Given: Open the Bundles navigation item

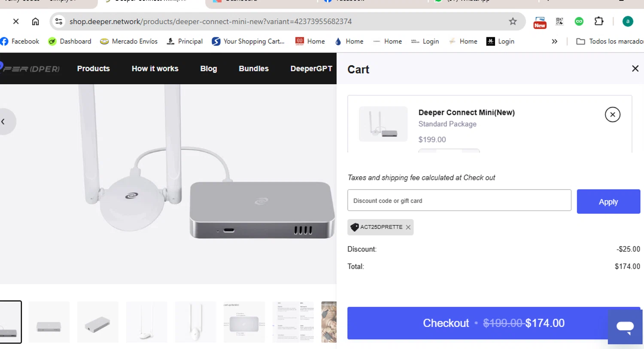Looking at the screenshot, I should coord(254,69).
